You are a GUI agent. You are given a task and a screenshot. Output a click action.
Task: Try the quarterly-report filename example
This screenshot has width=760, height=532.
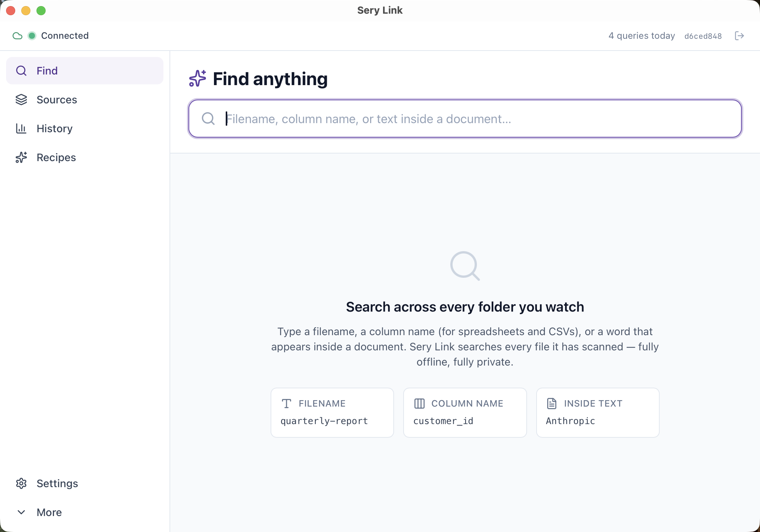(x=332, y=413)
